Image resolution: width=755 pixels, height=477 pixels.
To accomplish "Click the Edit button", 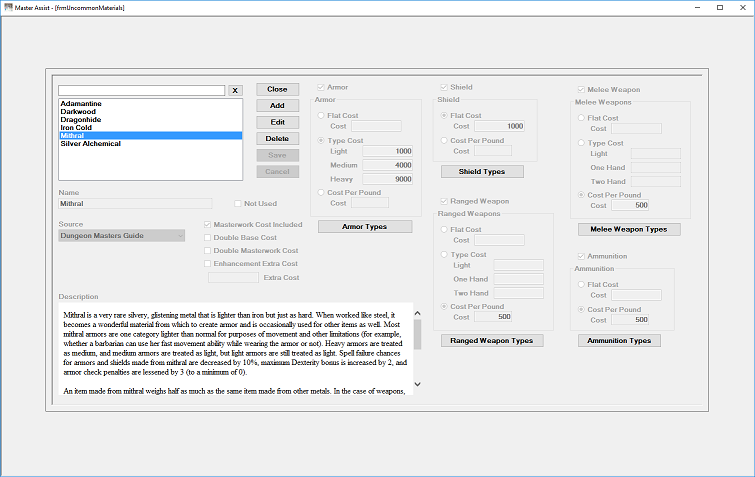I will [x=277, y=122].
